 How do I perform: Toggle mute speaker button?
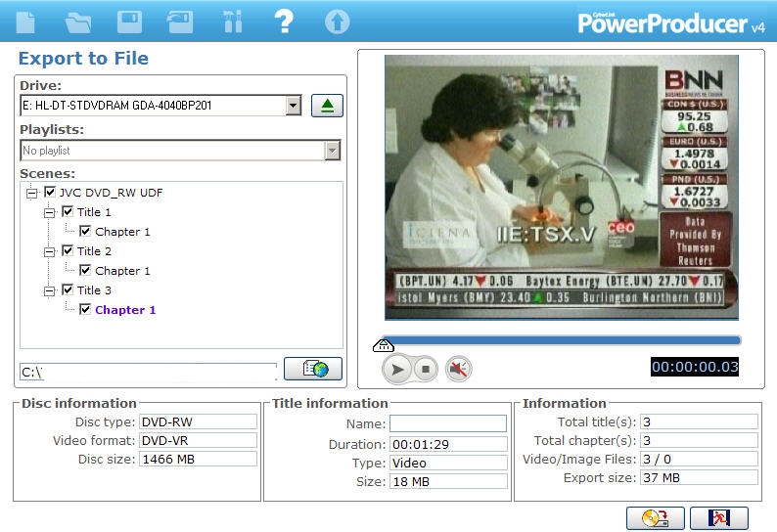[458, 369]
